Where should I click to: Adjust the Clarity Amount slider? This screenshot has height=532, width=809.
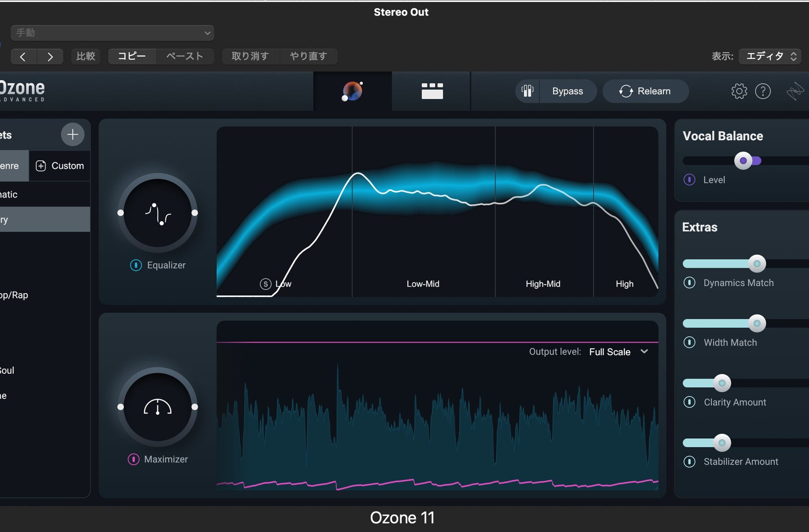[x=722, y=383]
